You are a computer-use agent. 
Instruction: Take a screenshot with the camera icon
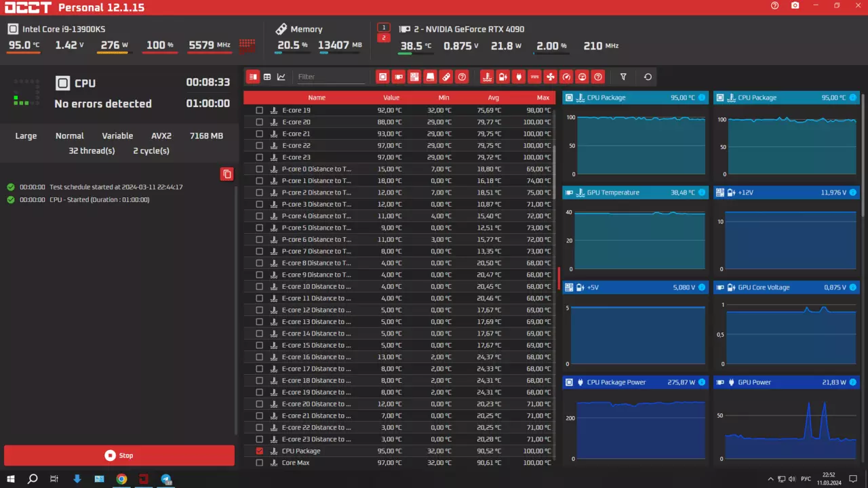point(795,5)
